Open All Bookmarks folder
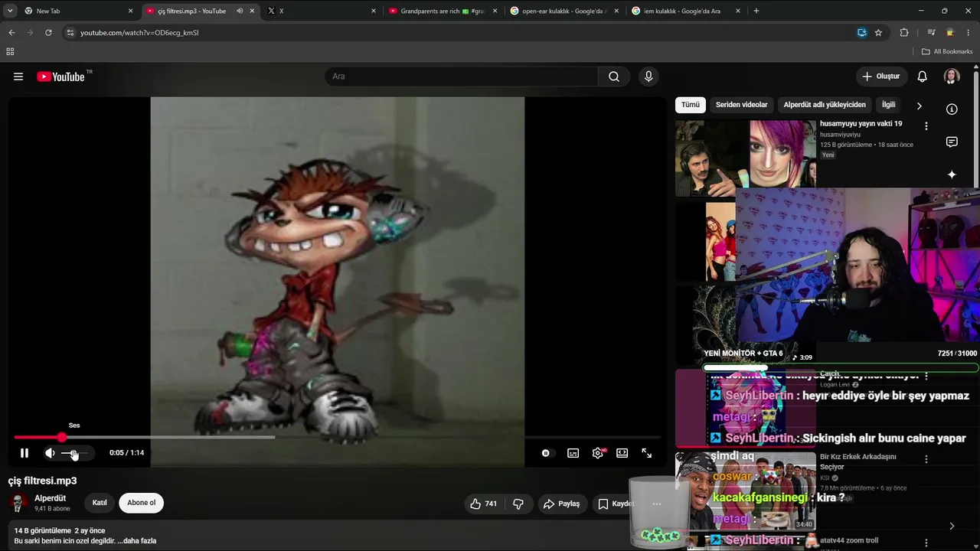Viewport: 980px width, 551px height. click(947, 51)
